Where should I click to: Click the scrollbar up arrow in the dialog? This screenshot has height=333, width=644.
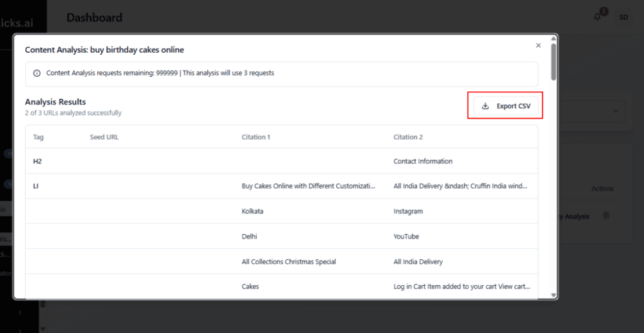(x=553, y=39)
